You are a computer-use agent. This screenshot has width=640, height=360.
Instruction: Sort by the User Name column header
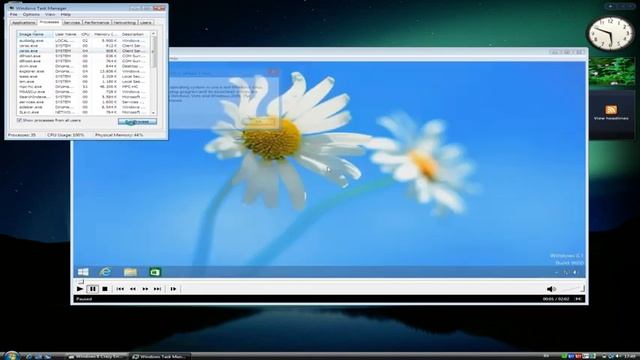pyautogui.click(x=66, y=34)
